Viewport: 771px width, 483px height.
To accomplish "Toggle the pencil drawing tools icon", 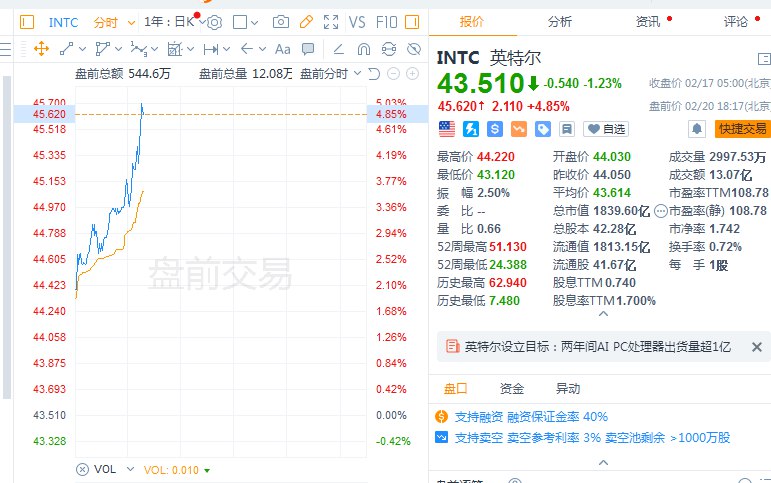I will (306, 22).
